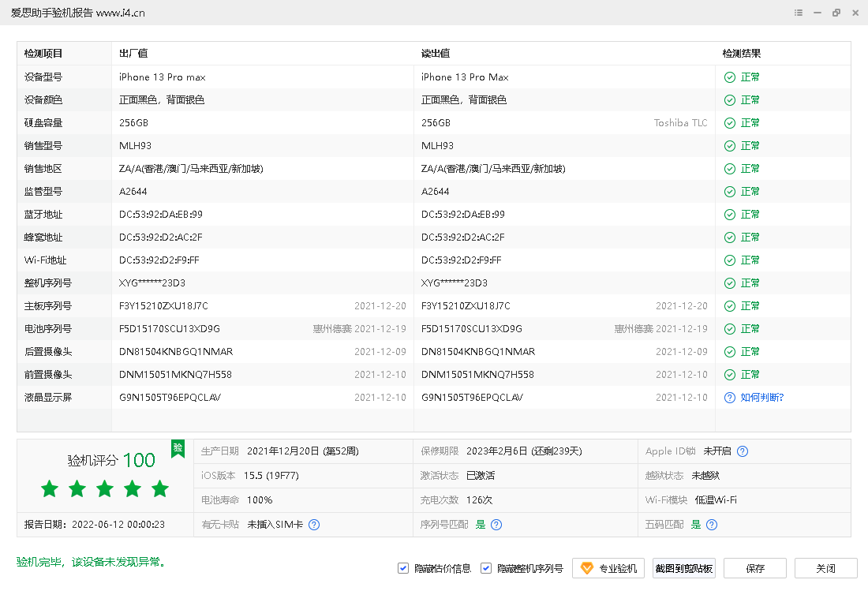
Task: Click the green check icon for Wi-Fi地址
Action: click(730, 260)
